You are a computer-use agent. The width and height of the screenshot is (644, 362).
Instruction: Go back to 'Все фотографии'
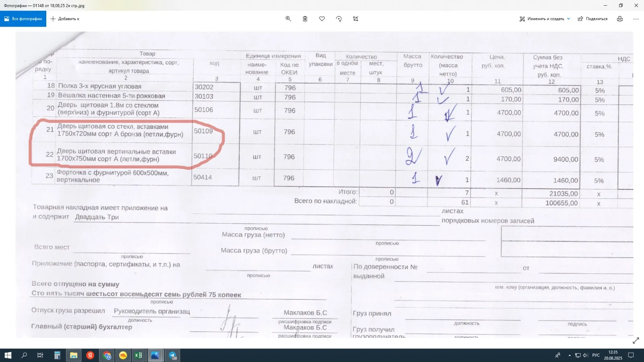[x=23, y=19]
